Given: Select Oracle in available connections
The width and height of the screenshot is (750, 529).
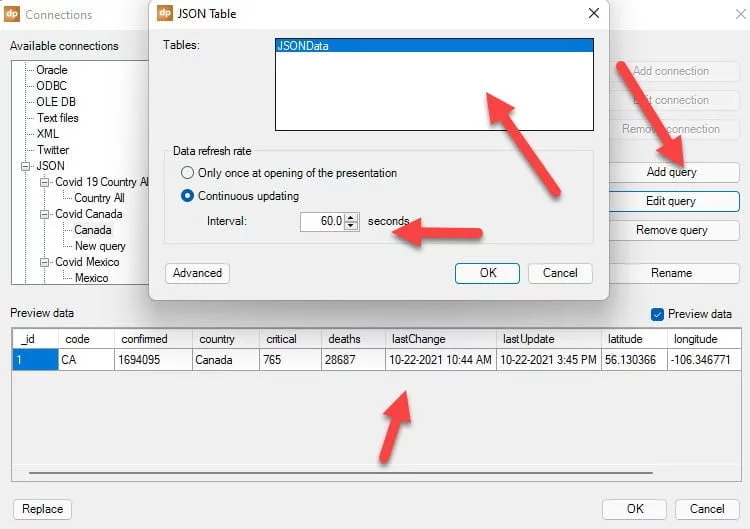Looking at the screenshot, I should [x=52, y=70].
